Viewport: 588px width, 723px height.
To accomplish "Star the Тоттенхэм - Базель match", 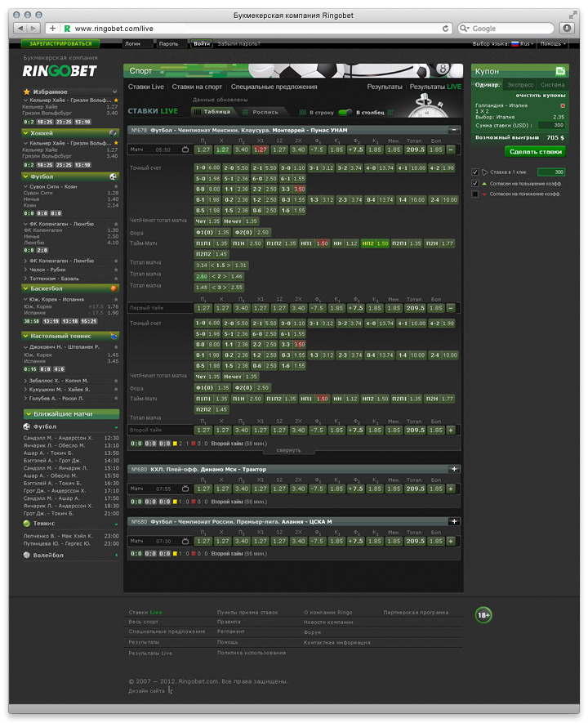I will pos(116,279).
